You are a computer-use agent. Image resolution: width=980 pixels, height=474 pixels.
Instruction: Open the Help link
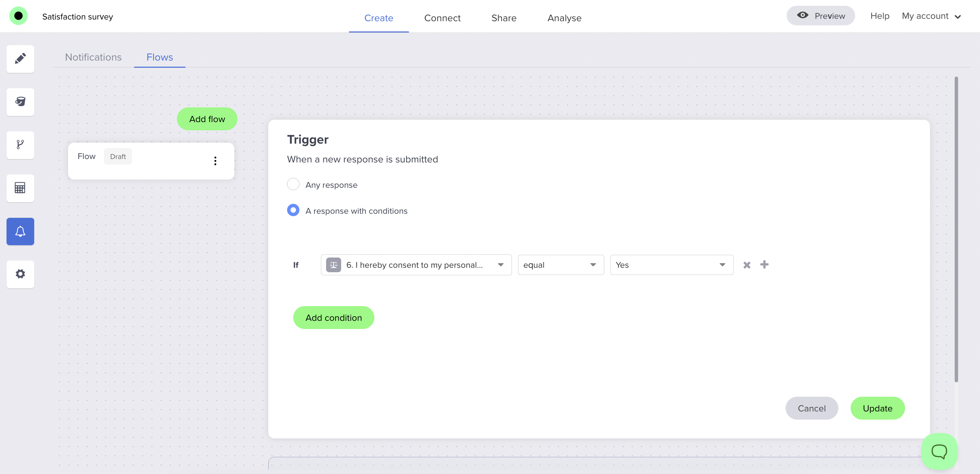click(x=879, y=16)
